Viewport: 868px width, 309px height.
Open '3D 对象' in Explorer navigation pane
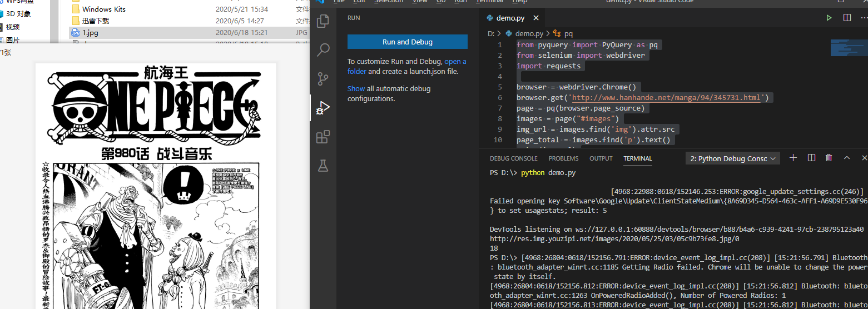pos(18,13)
